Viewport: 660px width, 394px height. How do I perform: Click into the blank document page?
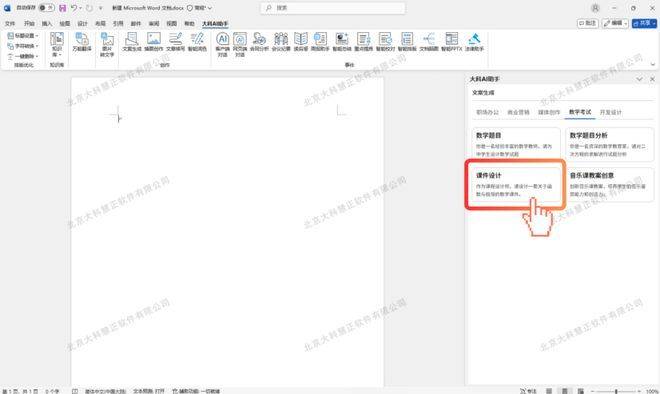pos(227,232)
